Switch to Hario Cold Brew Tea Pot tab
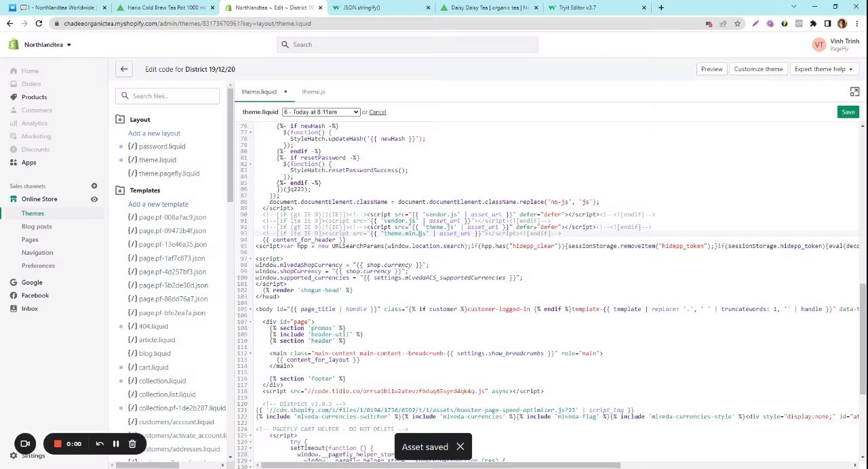 pyautogui.click(x=165, y=7)
